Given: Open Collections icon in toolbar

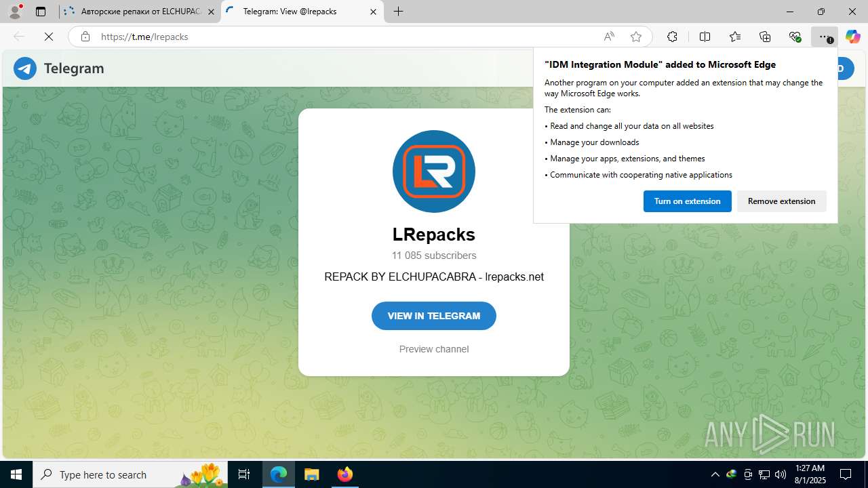Looking at the screenshot, I should click(765, 37).
